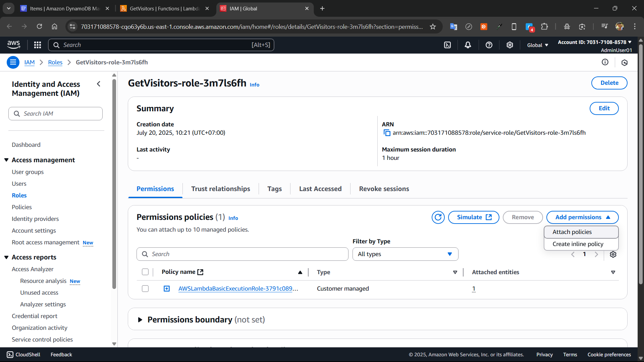The image size is (644, 362).
Task: Click the hexagon clock icon near breadcrumb
Action: coord(625,62)
